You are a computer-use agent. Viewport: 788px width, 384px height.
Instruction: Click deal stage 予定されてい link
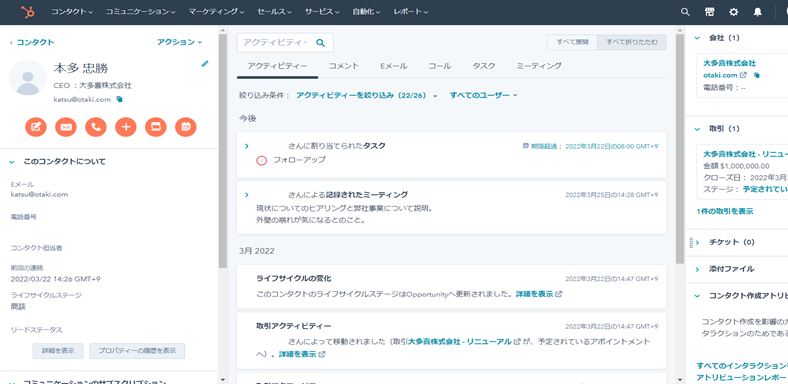(x=765, y=189)
